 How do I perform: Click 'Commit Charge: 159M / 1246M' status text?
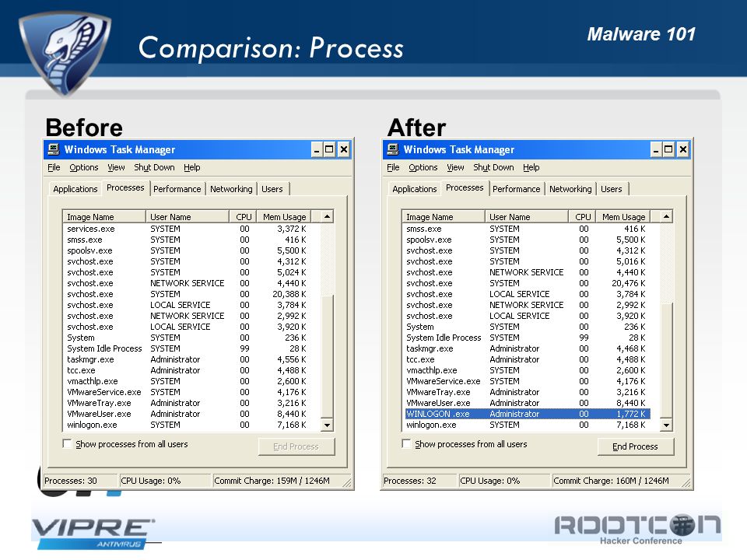point(272,481)
